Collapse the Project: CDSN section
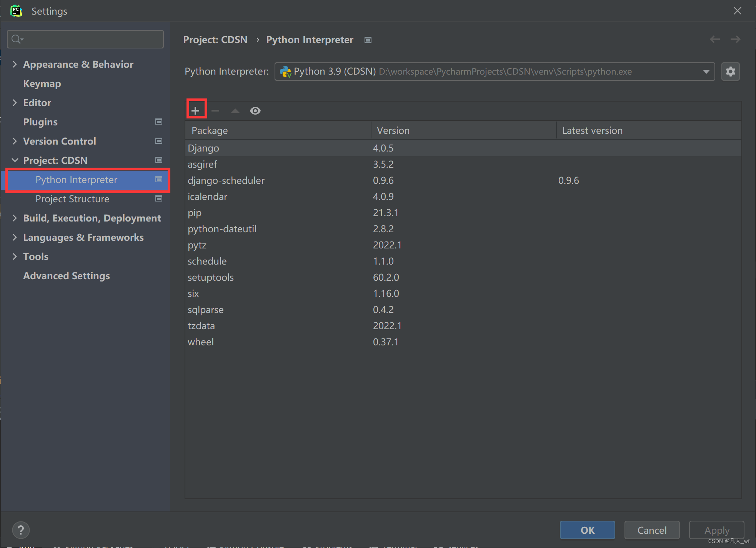The height and width of the screenshot is (548, 756). coord(15,160)
